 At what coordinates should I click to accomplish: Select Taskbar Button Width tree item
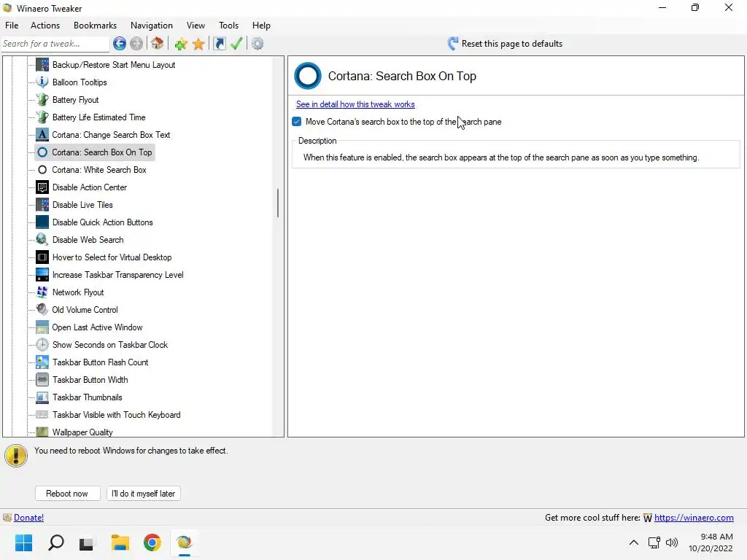pos(90,380)
